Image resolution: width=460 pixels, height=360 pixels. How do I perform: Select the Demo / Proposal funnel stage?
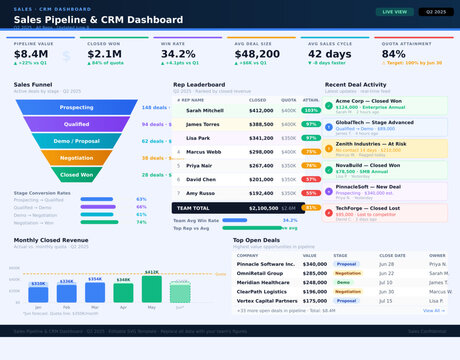77,141
